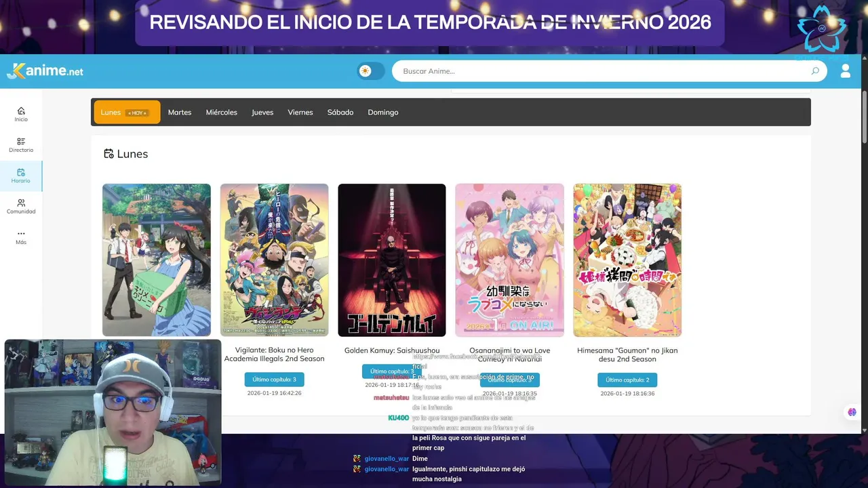
Task: Open Directorio in the sidebar
Action: point(21,145)
